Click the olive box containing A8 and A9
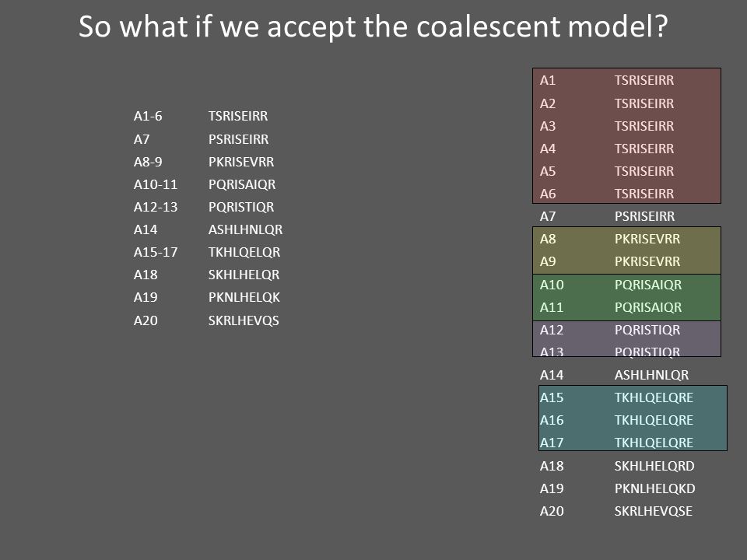Image resolution: width=747 pixels, height=560 pixels. click(x=626, y=250)
